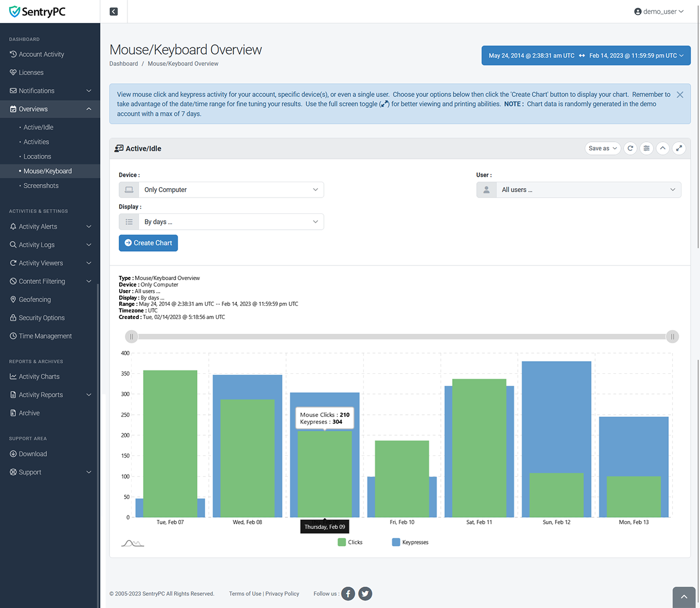Collapse the Active/Idle panel
700x608 pixels.
click(x=663, y=148)
